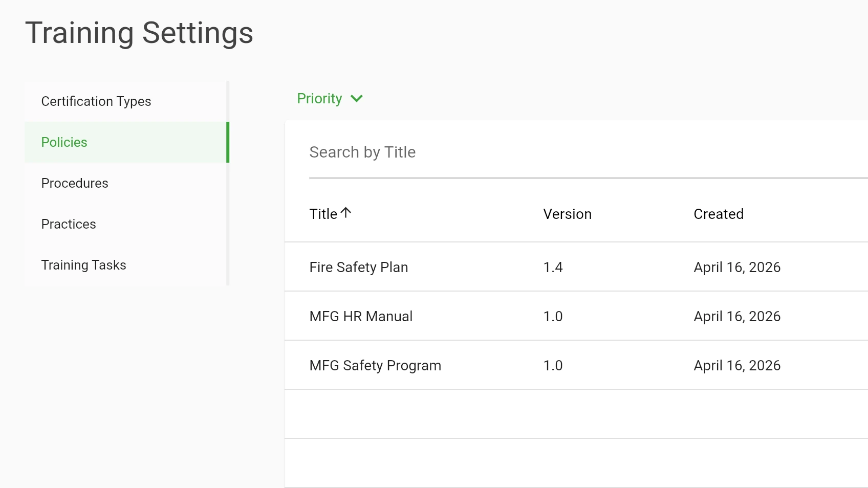Viewport: 868px width, 488px height.
Task: Sort policies by the Version column
Action: tap(567, 214)
